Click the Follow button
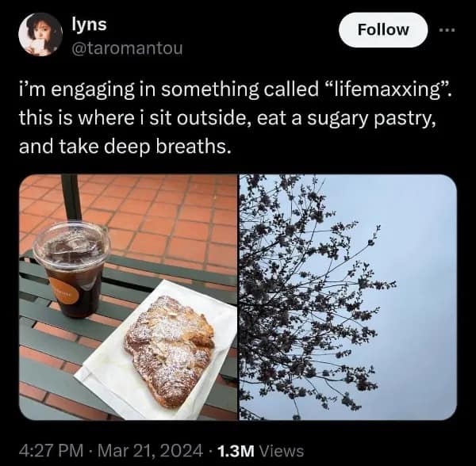476x466 pixels. point(384,30)
